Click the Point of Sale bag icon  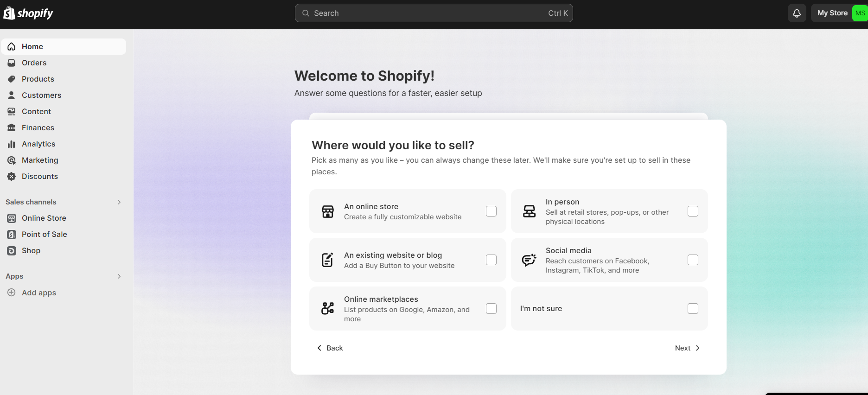12,235
